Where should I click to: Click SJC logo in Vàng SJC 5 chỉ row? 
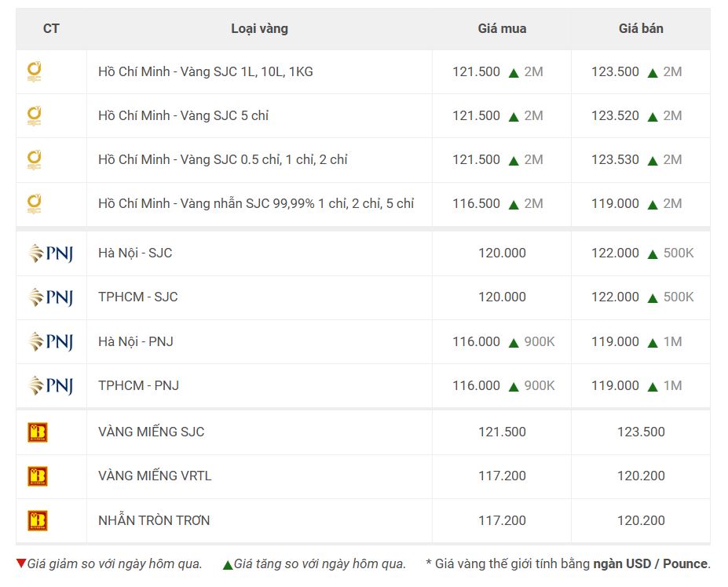coord(34,115)
